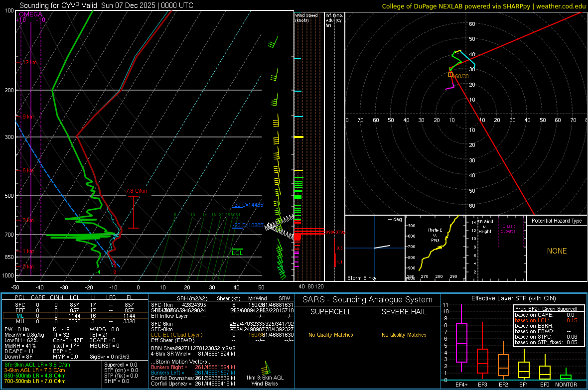Viewport: 588px width, 390px height.
Task: Click the sounding title for CYVP
Action: pos(107,5)
